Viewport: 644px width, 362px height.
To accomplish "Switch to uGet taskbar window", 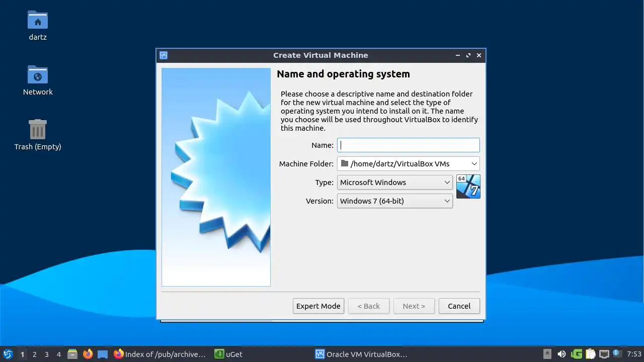I will (229, 354).
